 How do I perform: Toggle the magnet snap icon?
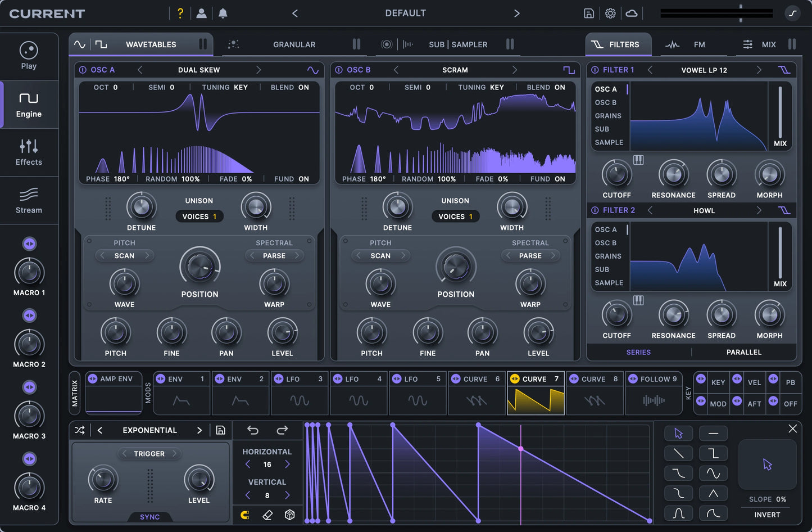coord(245,515)
